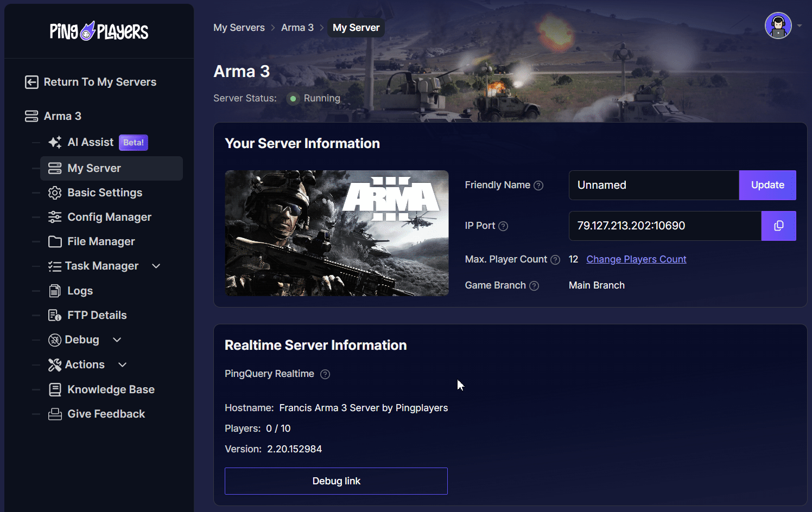
Task: Click the Hostname text Francis Arma 3 Server by Pingplayers
Action: point(363,408)
